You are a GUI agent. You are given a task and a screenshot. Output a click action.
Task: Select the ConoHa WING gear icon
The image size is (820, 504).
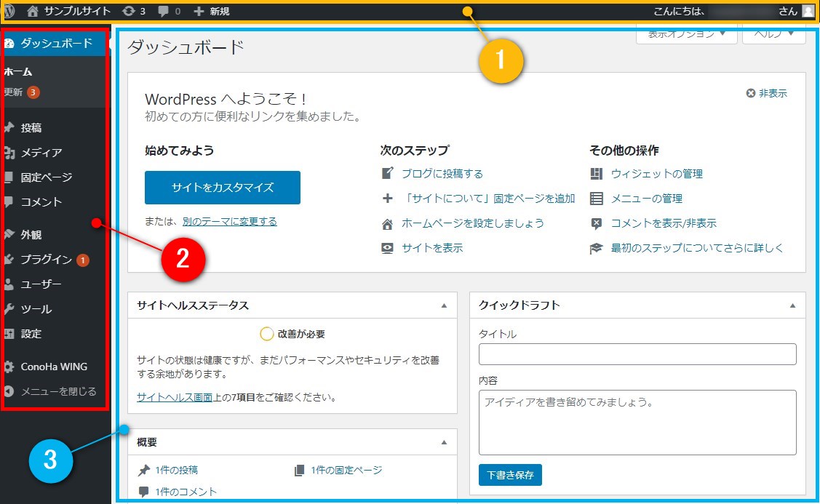click(x=9, y=367)
